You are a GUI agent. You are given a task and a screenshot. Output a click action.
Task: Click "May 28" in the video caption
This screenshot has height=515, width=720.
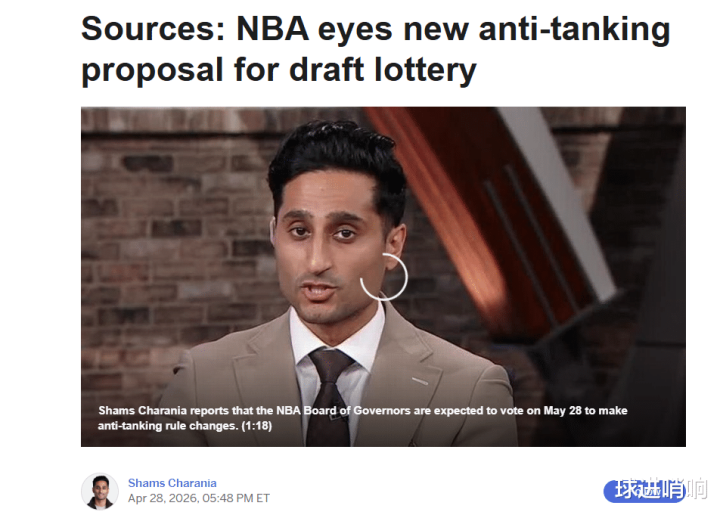click(562, 410)
